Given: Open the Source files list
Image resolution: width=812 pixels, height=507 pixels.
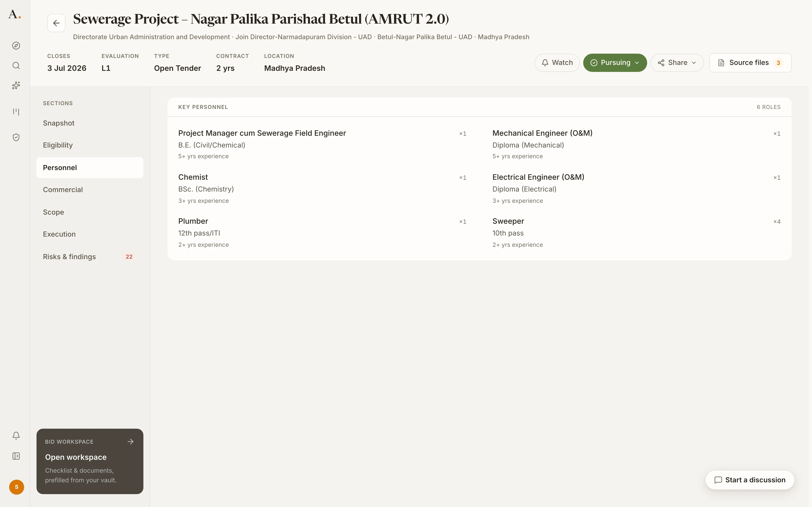Looking at the screenshot, I should [x=750, y=63].
